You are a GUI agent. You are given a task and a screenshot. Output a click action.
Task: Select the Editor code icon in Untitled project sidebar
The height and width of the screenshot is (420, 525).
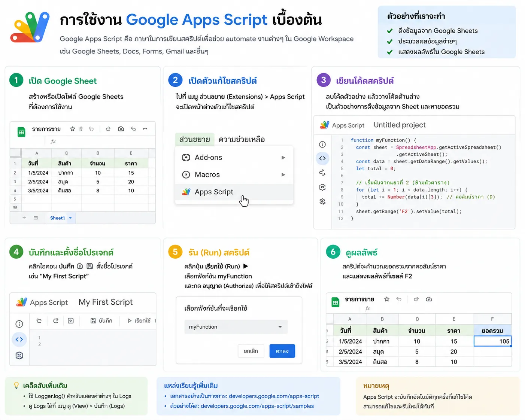tap(322, 158)
